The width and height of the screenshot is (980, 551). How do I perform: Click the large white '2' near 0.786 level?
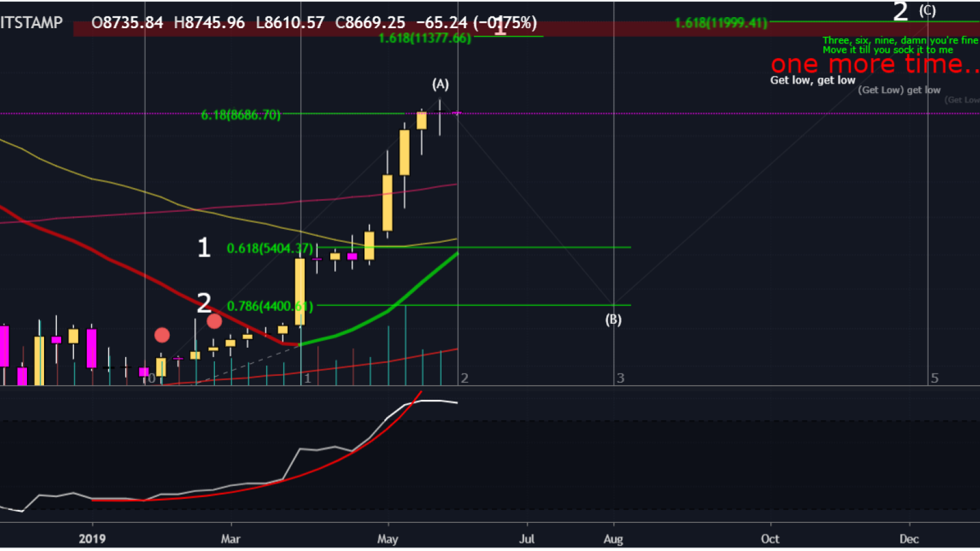205,303
